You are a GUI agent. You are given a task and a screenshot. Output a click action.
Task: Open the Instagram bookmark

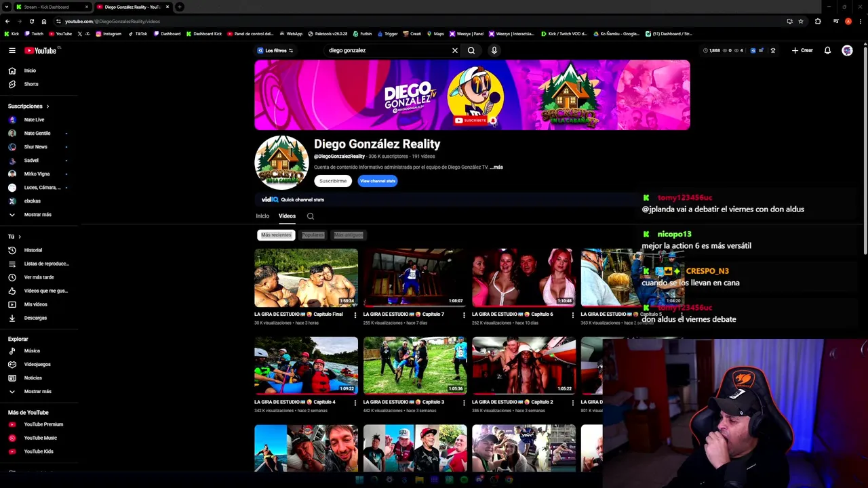click(108, 33)
